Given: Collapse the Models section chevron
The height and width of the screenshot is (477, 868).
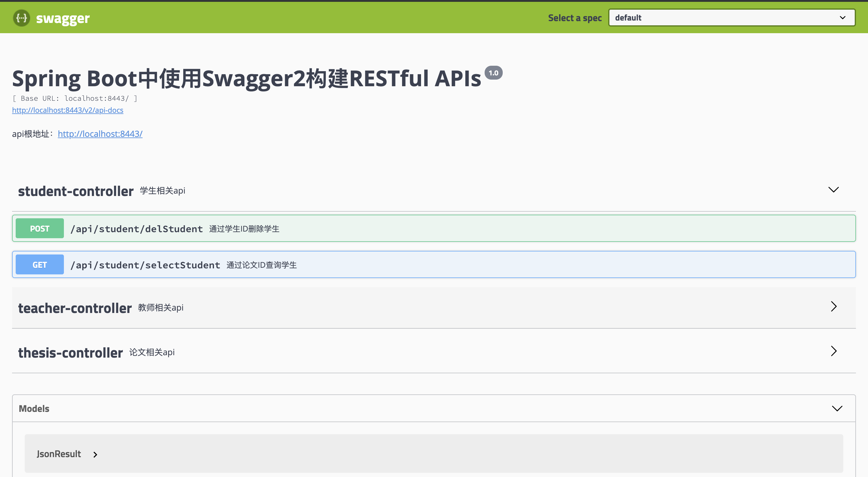Looking at the screenshot, I should pos(837,409).
